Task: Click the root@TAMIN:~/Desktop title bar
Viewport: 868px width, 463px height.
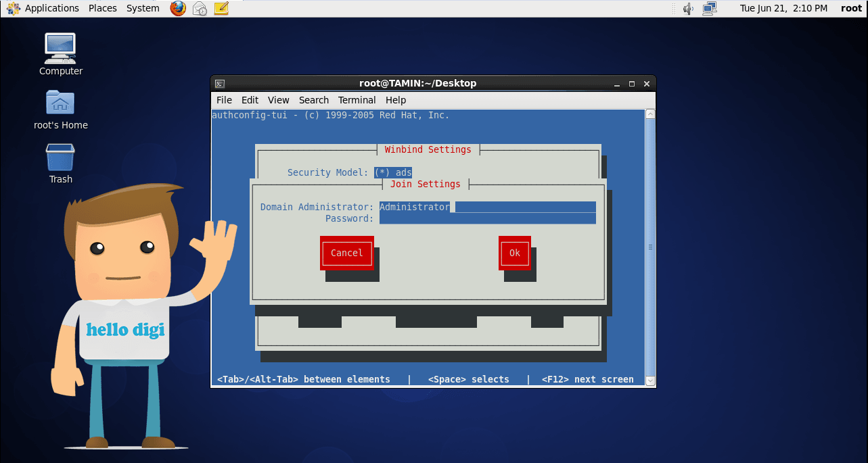Action: [417, 83]
